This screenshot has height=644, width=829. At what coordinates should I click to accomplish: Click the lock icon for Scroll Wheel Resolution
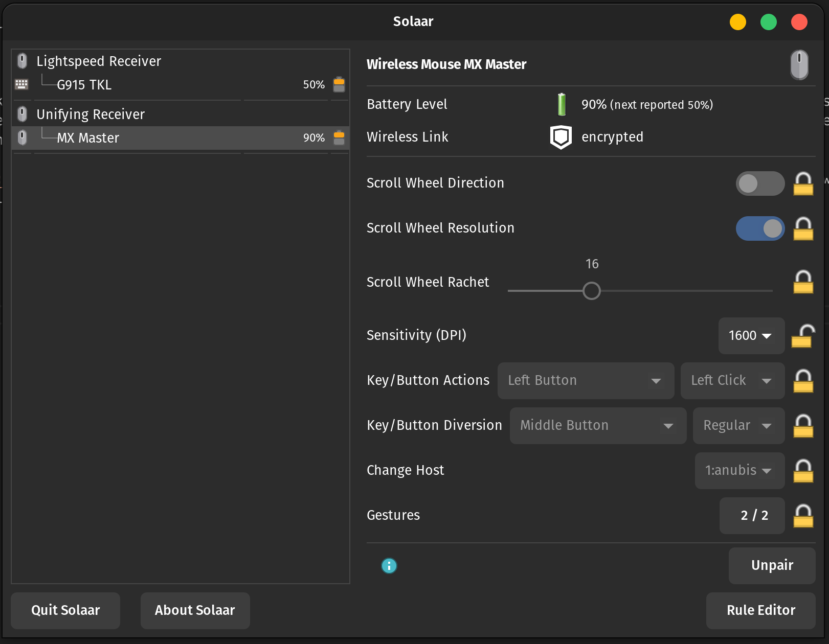803,228
